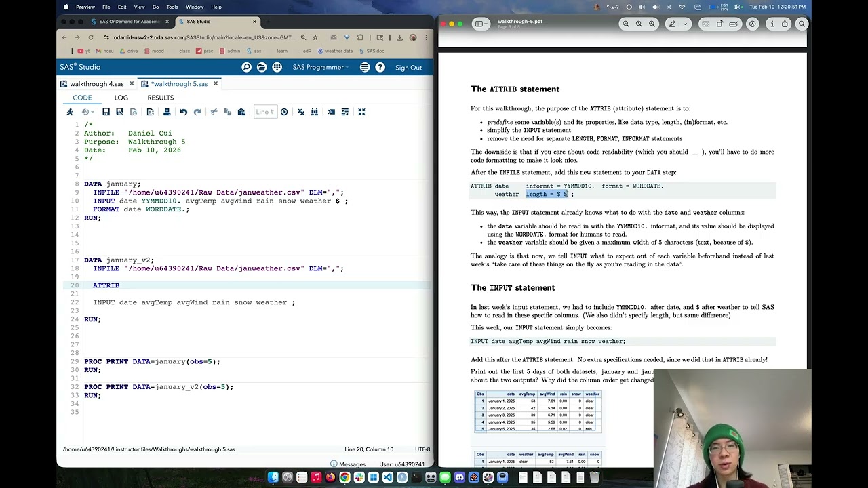Switch to the RESULTS tab

tap(161, 98)
